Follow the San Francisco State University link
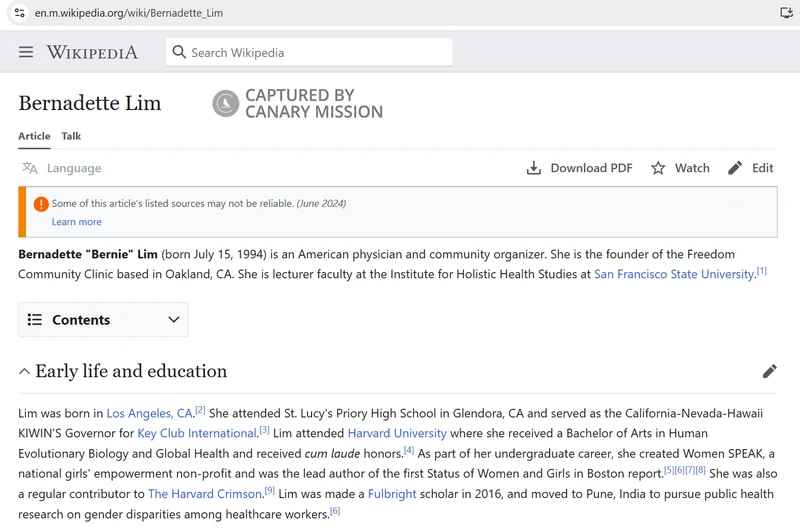Viewport: 800px width, 529px height. 674,274
